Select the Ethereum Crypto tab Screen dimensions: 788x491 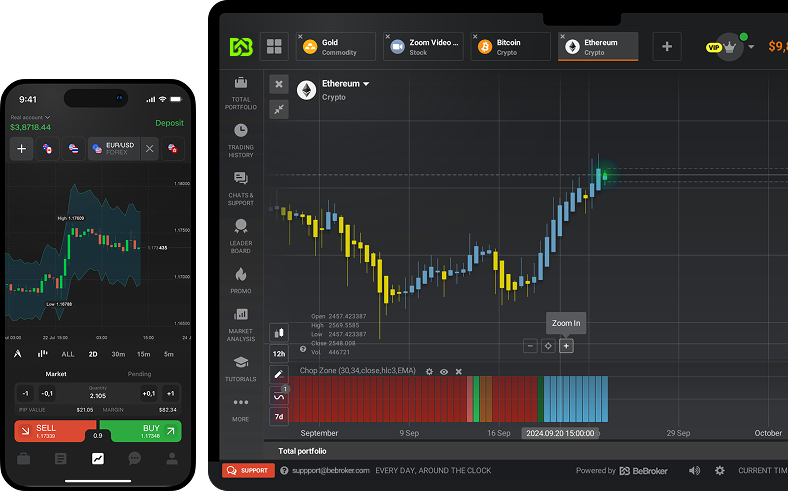[598, 47]
